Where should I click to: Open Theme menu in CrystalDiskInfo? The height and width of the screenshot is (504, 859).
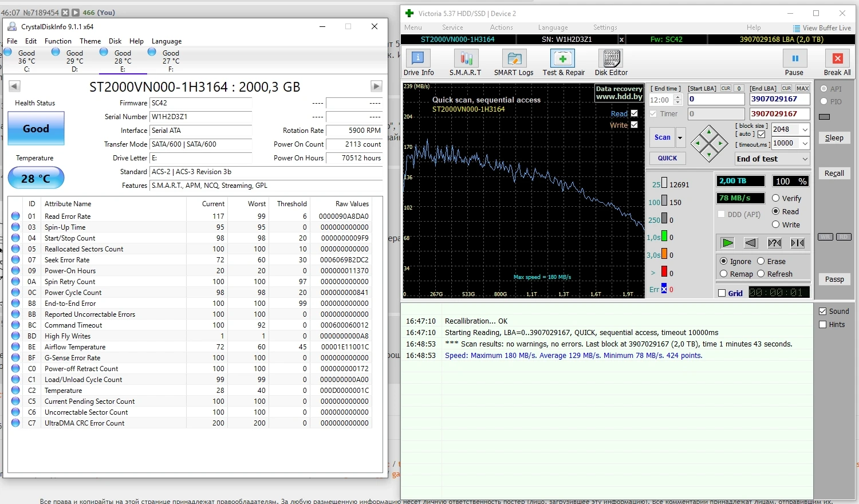[x=90, y=41]
